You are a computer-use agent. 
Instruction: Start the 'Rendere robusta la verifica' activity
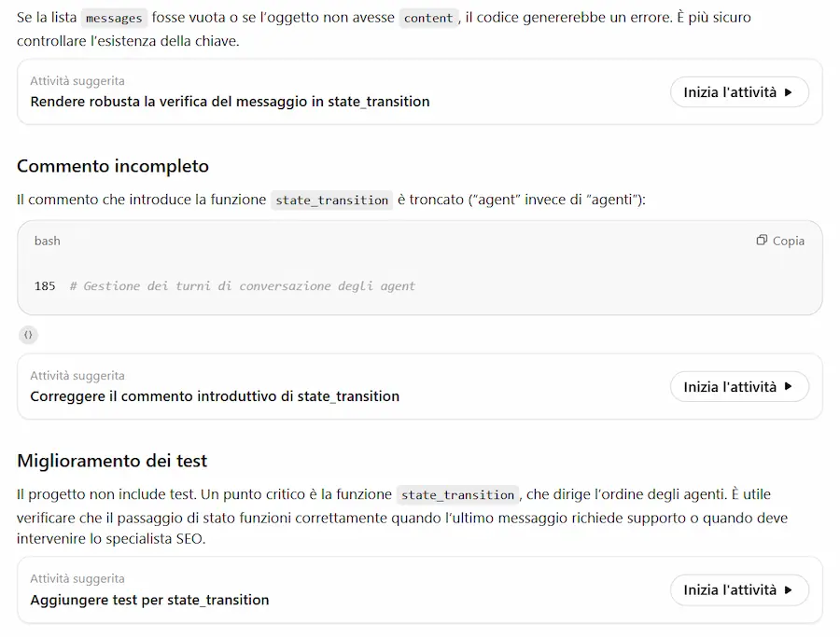click(x=739, y=92)
